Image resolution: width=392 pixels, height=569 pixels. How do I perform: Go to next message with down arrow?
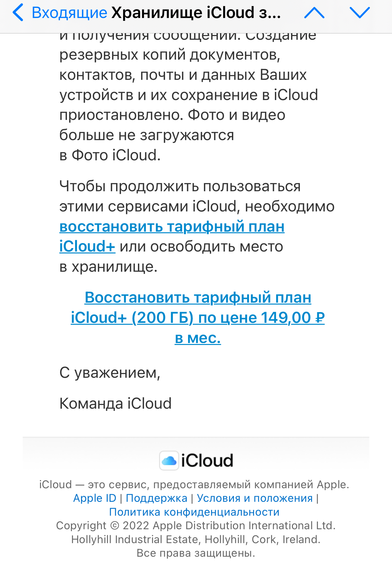pos(359,13)
